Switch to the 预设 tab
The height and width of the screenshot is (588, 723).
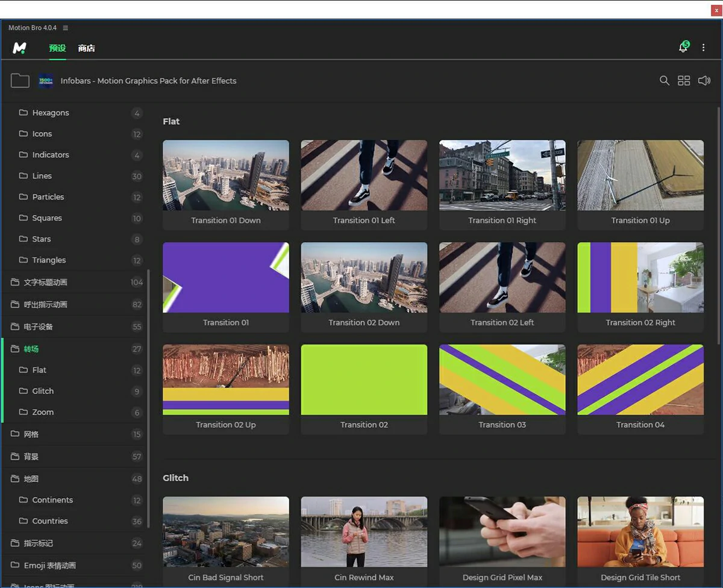tap(57, 48)
